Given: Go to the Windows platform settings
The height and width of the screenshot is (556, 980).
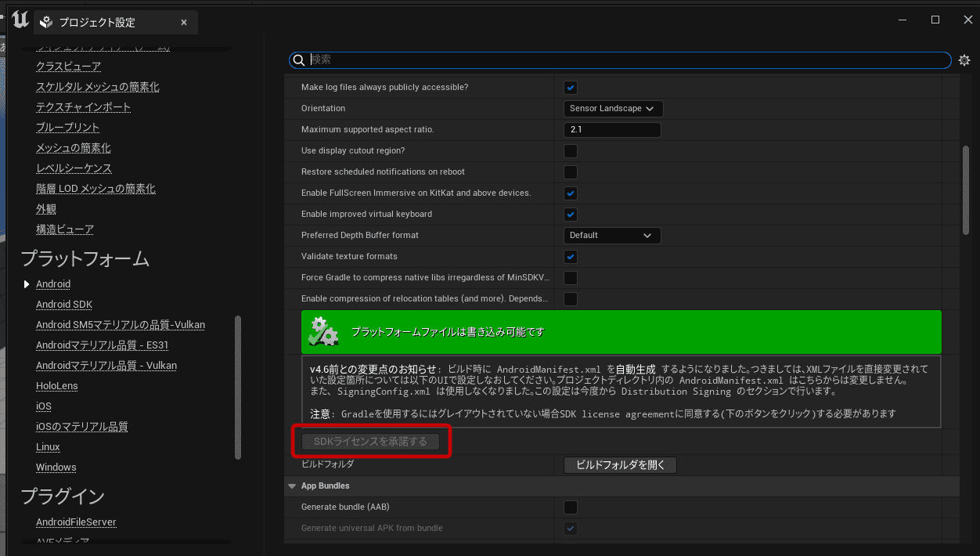Looking at the screenshot, I should point(56,467).
